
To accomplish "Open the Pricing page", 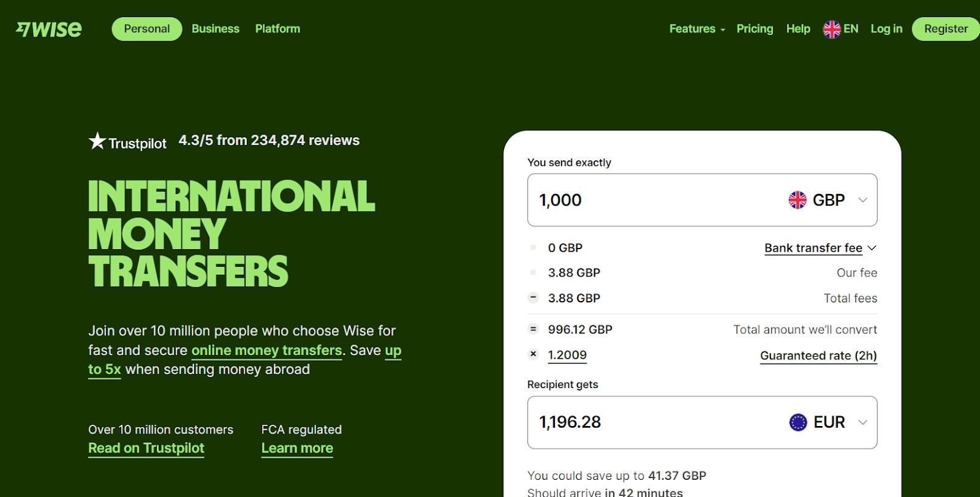I will coord(755,29).
